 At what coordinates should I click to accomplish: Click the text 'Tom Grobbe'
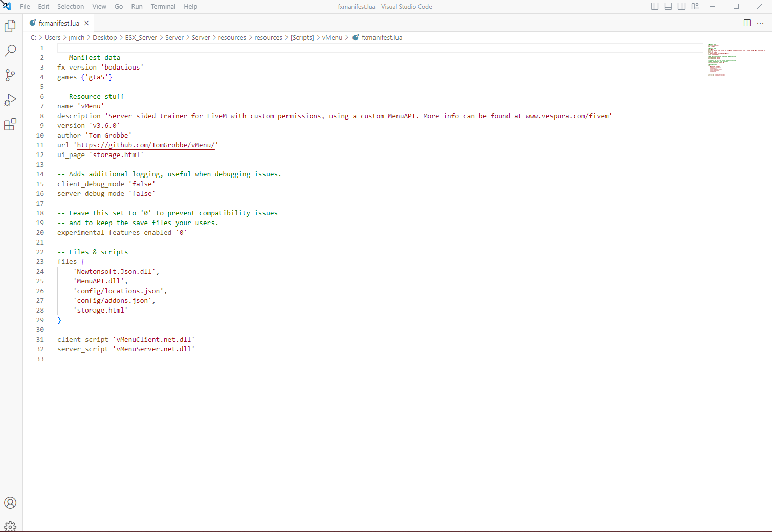tap(108, 136)
